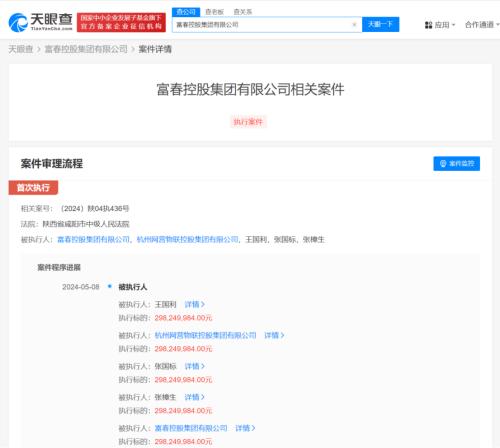This screenshot has width=500, height=448.
Task: Click the 案件程序进展 label
Action: [59, 267]
